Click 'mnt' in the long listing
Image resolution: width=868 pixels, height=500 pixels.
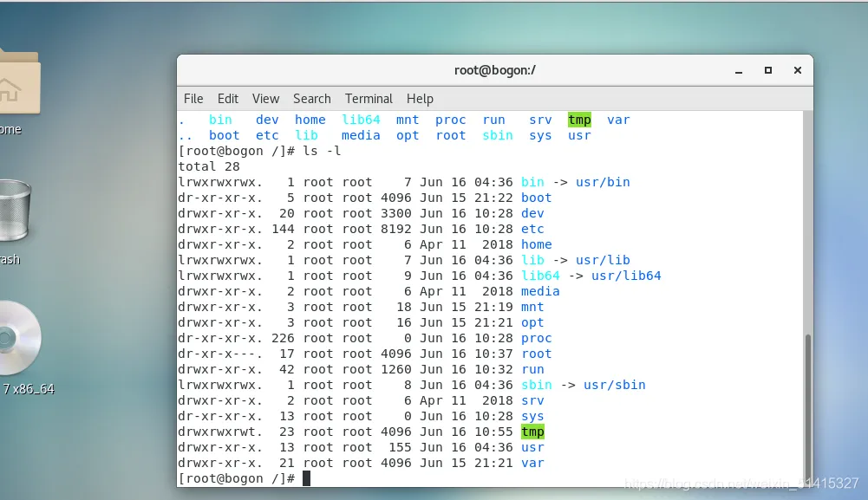pyautogui.click(x=532, y=307)
